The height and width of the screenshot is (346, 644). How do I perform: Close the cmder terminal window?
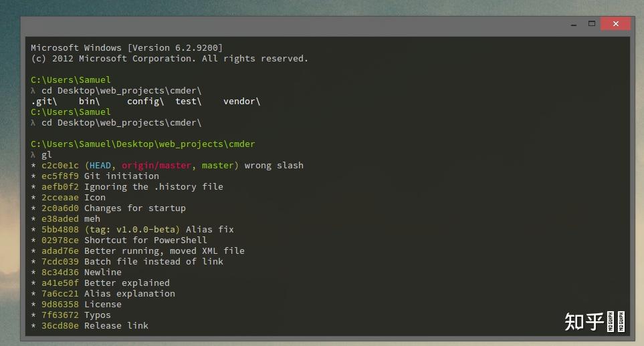(615, 24)
